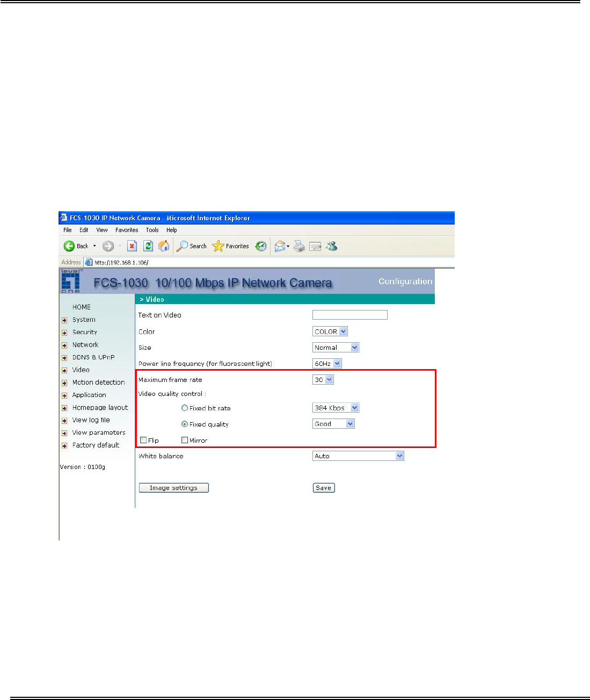Viewport: 590px width, 700px height.
Task: Click the LevelOne logo
Action: coord(70,281)
